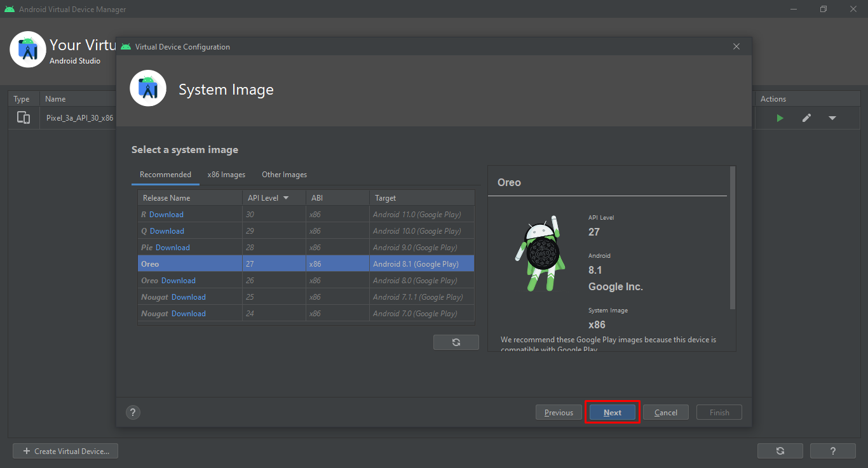
Task: Open the Other Images tab
Action: pyautogui.click(x=284, y=175)
